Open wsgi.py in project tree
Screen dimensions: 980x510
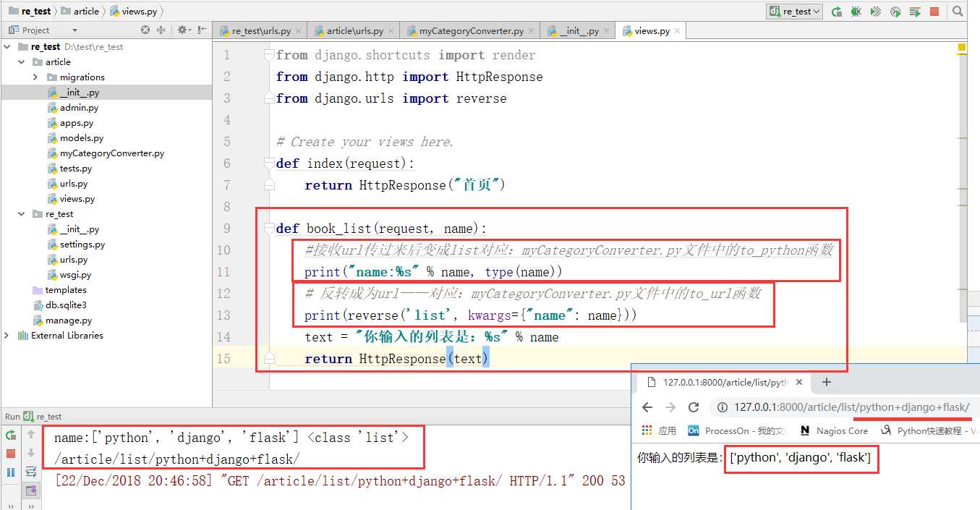point(69,274)
